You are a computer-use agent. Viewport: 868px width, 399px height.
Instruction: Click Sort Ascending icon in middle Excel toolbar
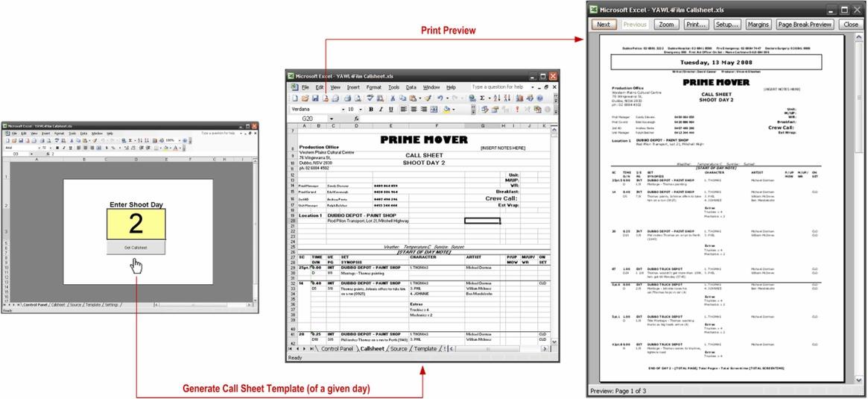tap(496, 98)
